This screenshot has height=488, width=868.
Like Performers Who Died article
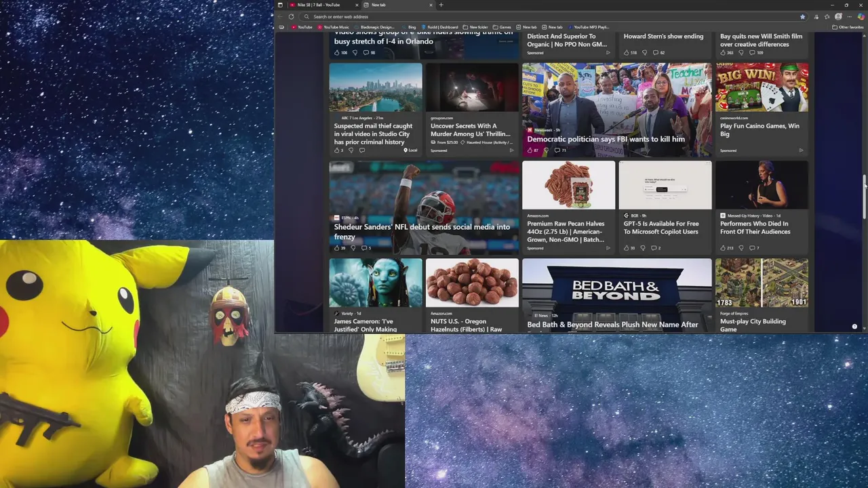[x=728, y=248]
